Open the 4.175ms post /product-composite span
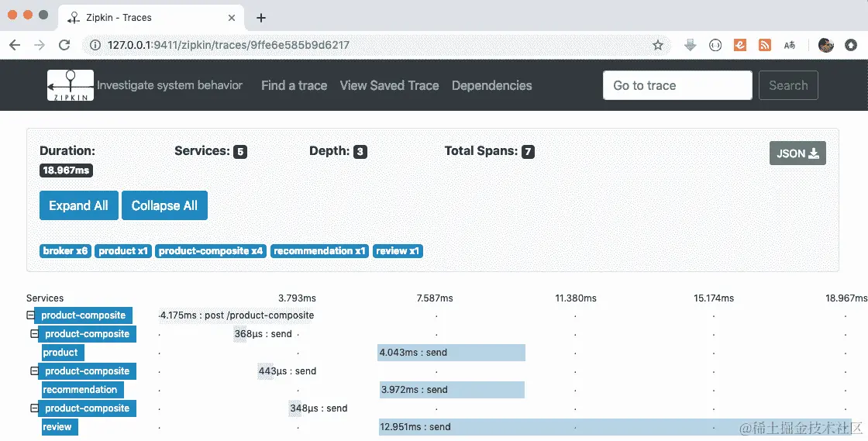The image size is (868, 441). point(236,315)
